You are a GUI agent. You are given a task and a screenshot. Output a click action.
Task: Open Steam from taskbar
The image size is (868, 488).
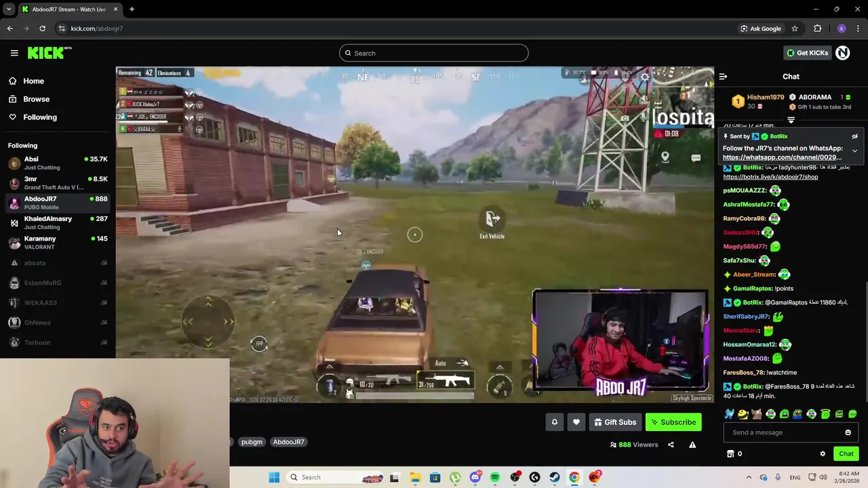[555, 477]
